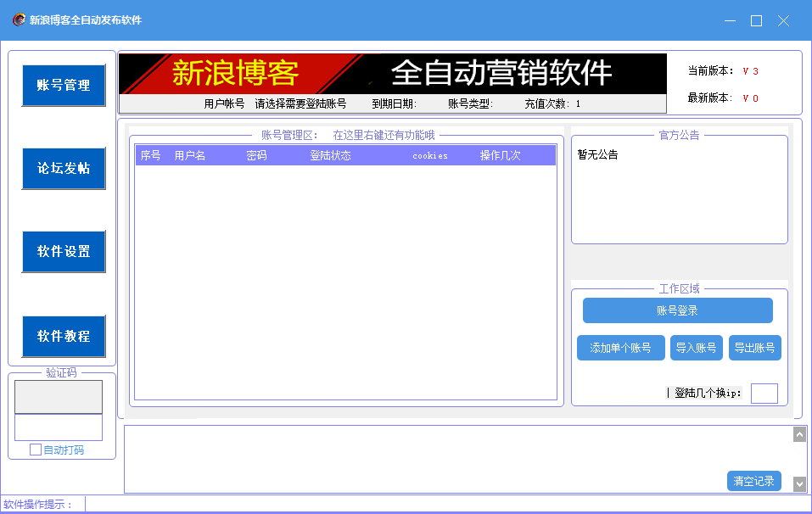Export accounts with 导出账号
The height and width of the screenshot is (514, 812).
pyautogui.click(x=754, y=348)
